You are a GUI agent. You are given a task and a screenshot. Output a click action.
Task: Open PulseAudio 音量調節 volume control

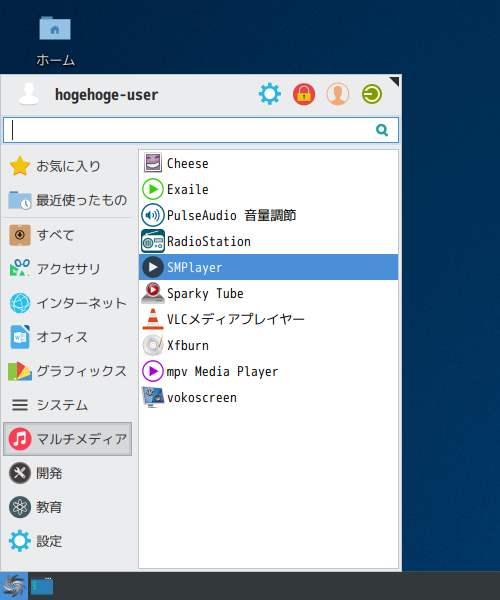268,215
